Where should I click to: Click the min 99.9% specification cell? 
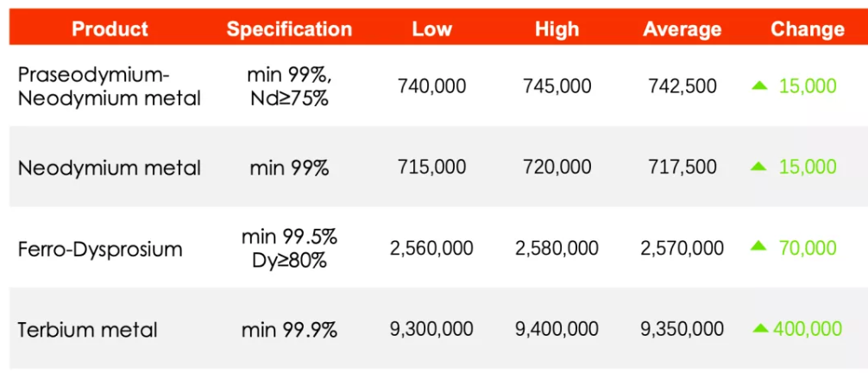(x=289, y=330)
